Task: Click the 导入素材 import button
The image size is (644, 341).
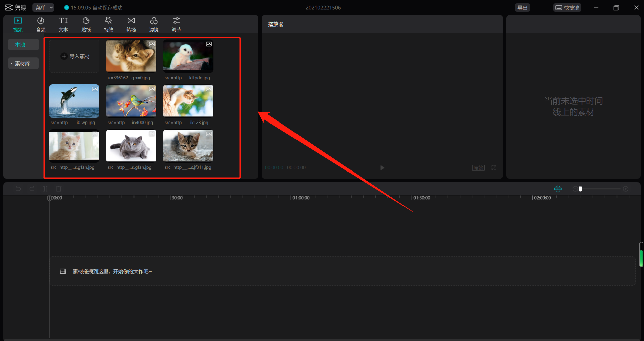Action: [x=74, y=56]
